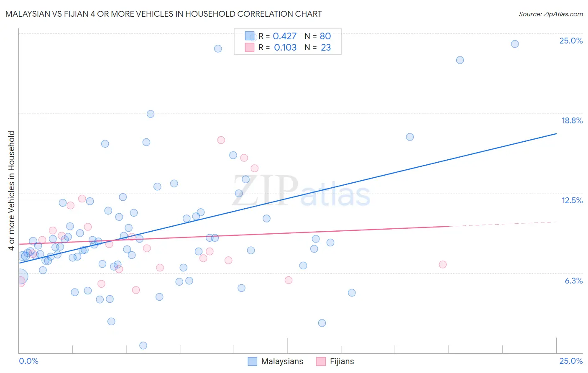Click the 0.0% x-axis label
The height and width of the screenshot is (373, 588).
28,361
